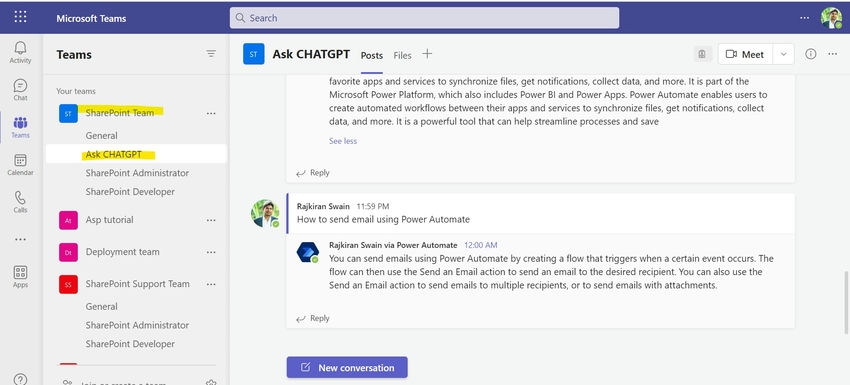Click the Power Automate bot avatar
850x385 pixels.
pyautogui.click(x=307, y=253)
